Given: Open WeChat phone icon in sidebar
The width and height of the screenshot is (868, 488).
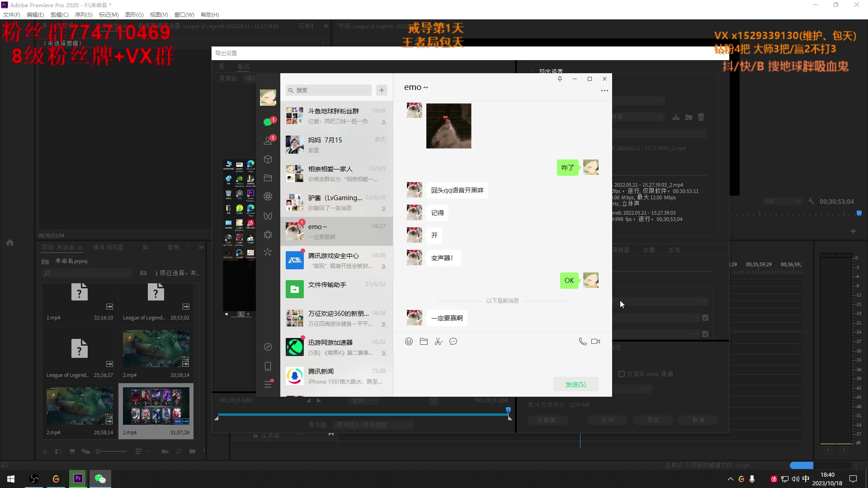Looking at the screenshot, I should pyautogui.click(x=268, y=366).
